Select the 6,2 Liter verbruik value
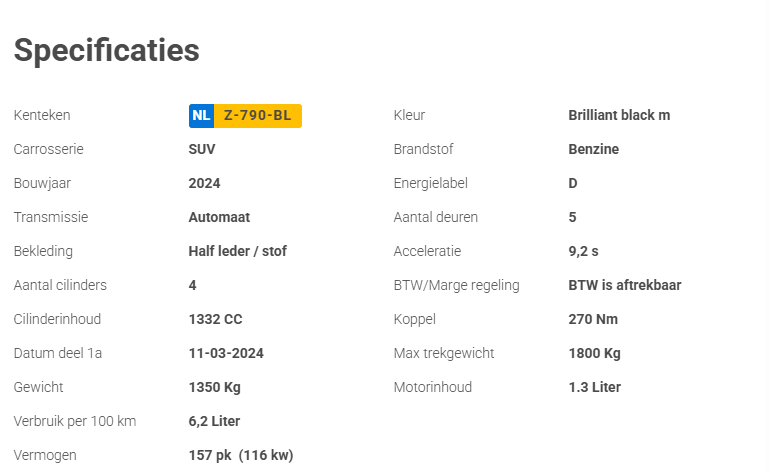This screenshot has width=769, height=471. 214,421
